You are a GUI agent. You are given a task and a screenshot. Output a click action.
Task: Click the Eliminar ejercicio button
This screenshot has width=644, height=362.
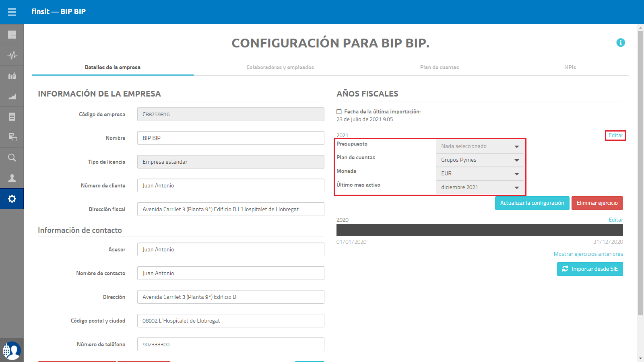click(x=597, y=203)
